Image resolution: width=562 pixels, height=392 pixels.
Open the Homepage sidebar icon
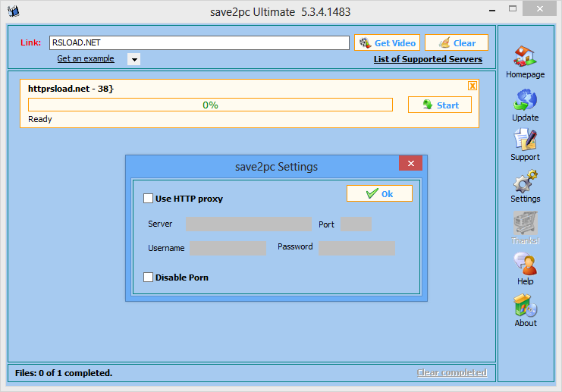pos(525,57)
